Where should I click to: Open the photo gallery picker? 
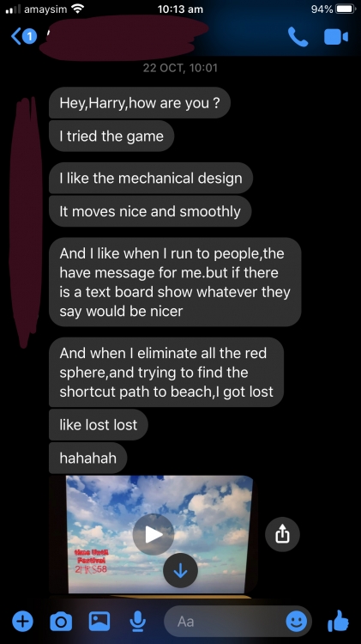pos(99,621)
